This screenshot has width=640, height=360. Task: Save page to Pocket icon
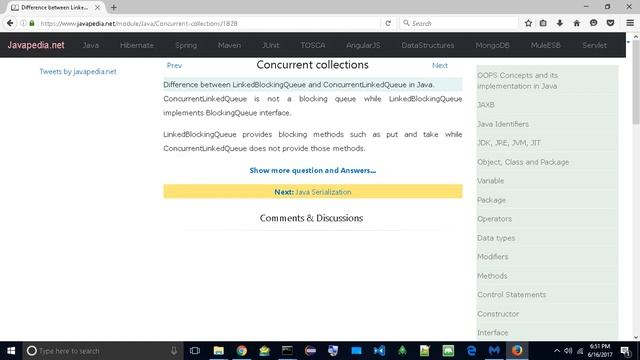[610, 23]
